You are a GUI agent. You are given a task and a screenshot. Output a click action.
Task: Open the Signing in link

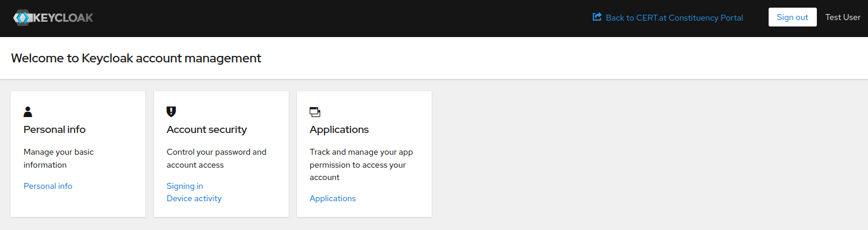tap(185, 186)
